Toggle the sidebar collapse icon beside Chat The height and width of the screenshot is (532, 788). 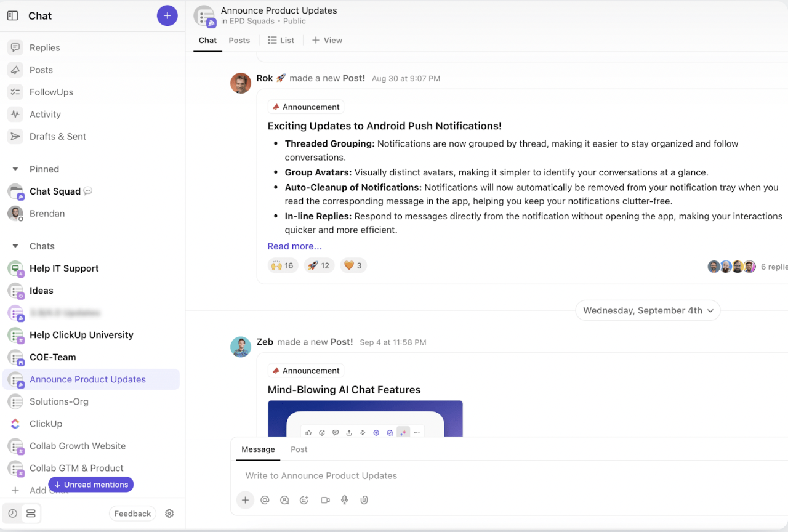(x=12, y=16)
